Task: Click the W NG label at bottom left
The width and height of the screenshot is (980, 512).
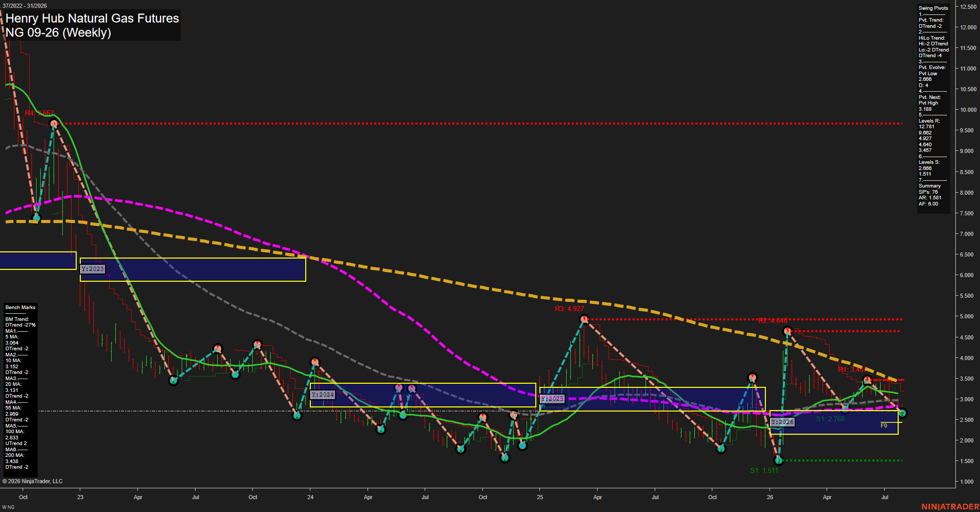Action: coord(8,507)
